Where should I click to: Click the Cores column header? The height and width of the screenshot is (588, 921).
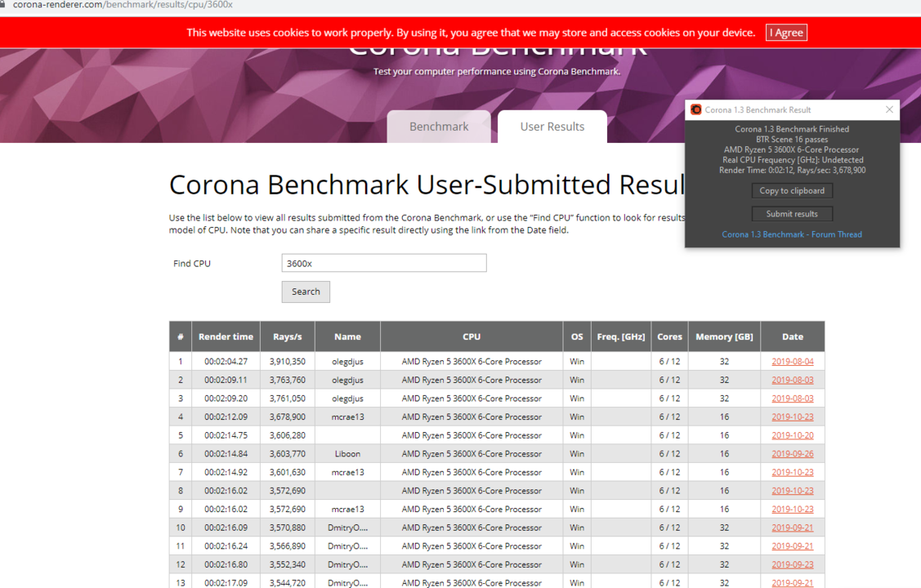click(669, 336)
